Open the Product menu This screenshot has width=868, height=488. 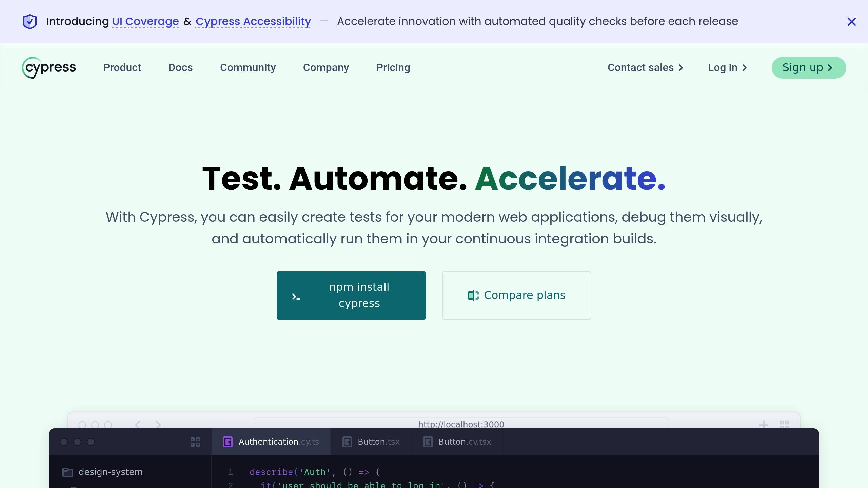point(122,68)
